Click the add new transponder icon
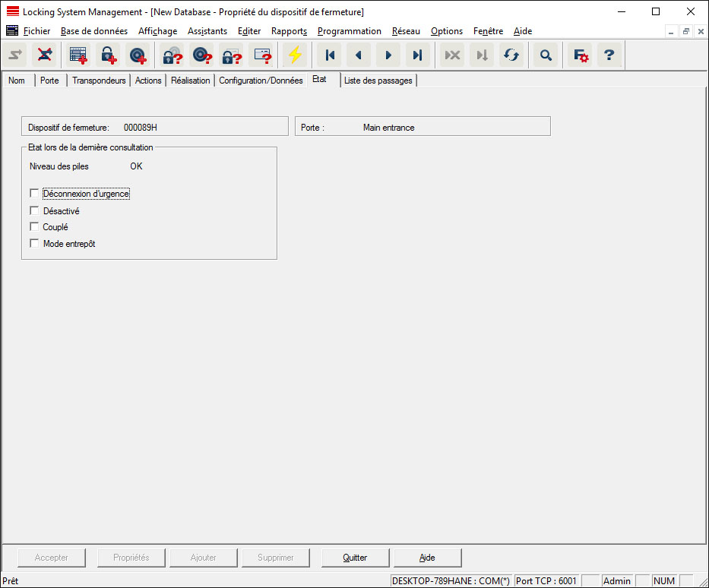 138,55
